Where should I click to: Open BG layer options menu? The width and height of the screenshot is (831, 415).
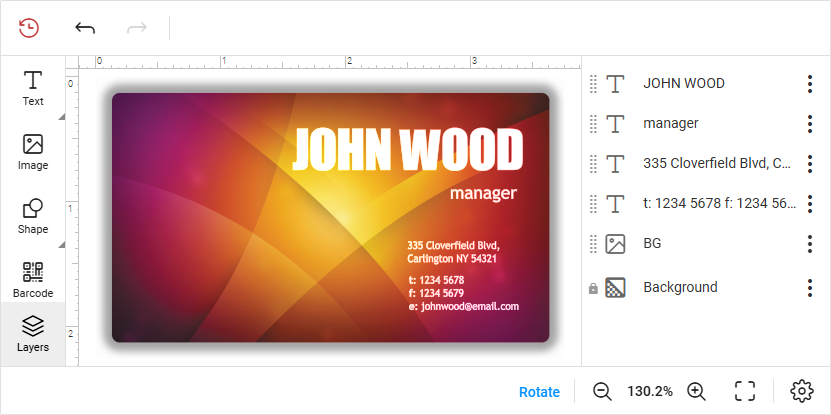click(x=810, y=244)
